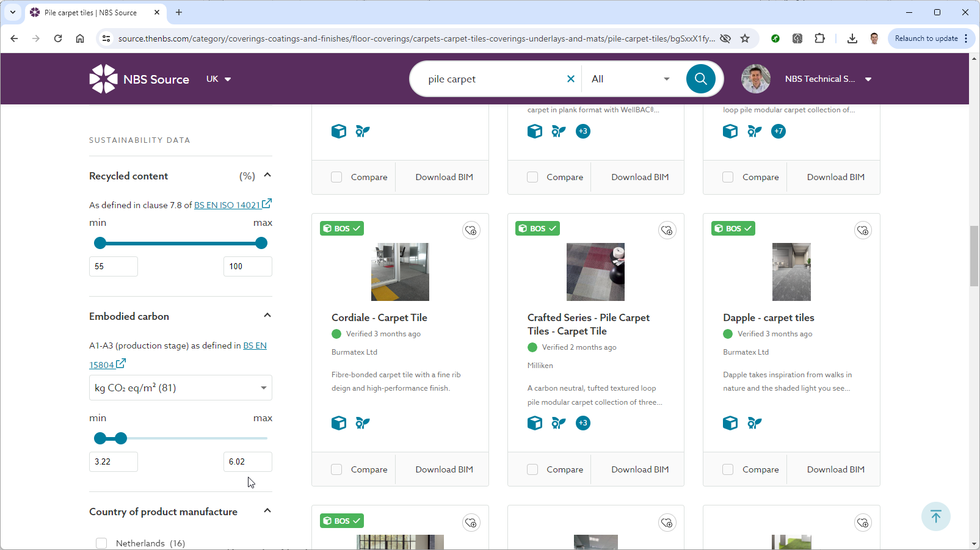Click the magnifier search button

pos(700,79)
